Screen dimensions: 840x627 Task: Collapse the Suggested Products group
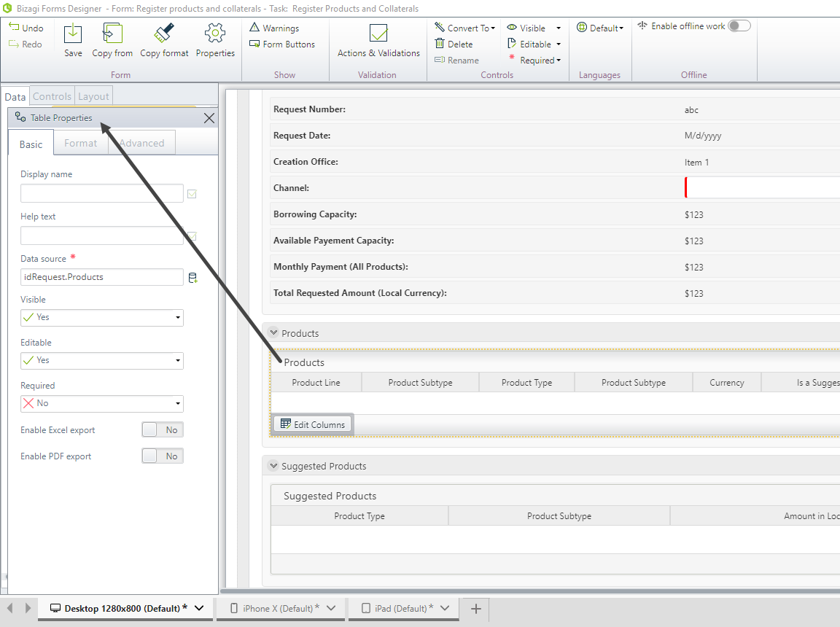(273, 465)
